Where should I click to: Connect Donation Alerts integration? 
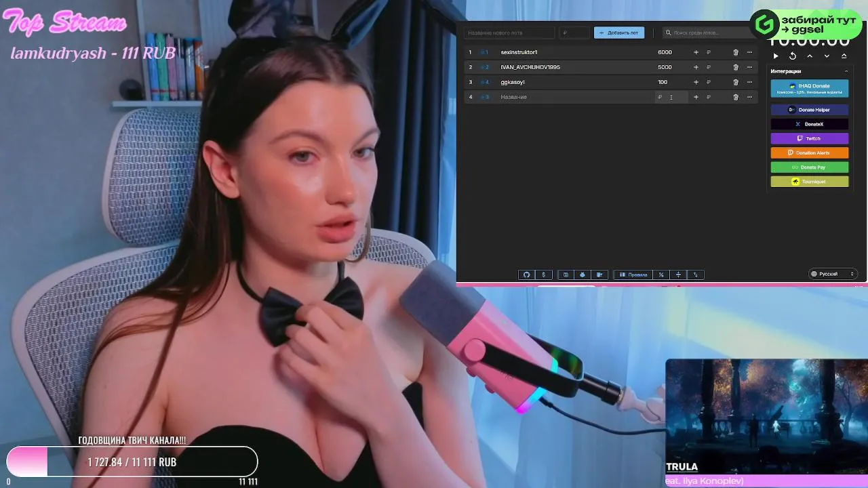810,152
